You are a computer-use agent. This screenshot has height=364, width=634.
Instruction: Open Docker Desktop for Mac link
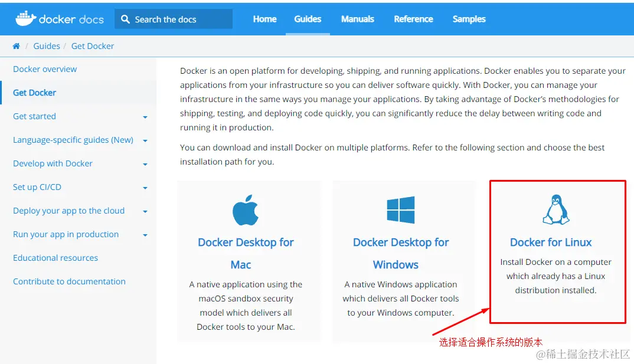[246, 253]
